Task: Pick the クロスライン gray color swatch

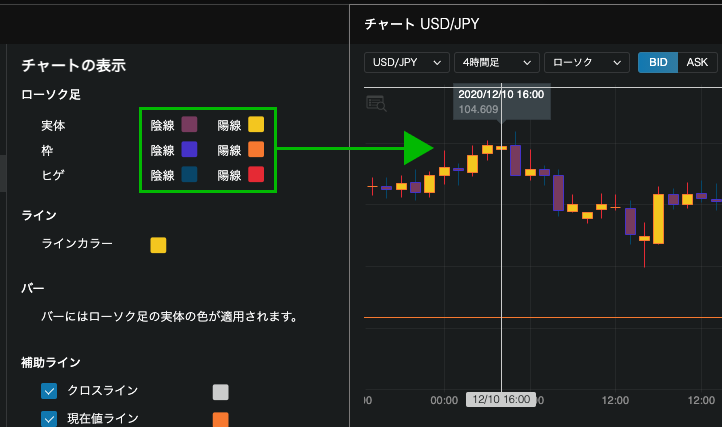Action: pos(221,392)
